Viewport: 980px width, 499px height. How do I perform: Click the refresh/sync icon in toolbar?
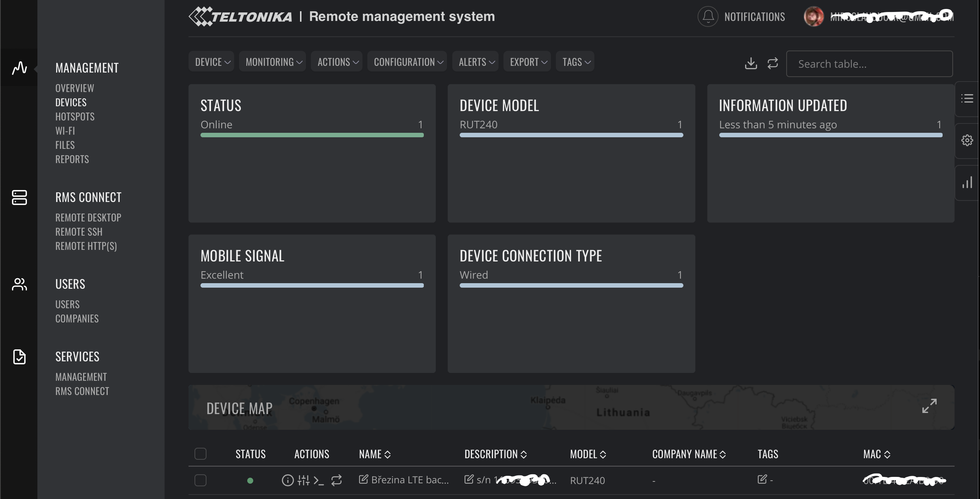pyautogui.click(x=772, y=63)
